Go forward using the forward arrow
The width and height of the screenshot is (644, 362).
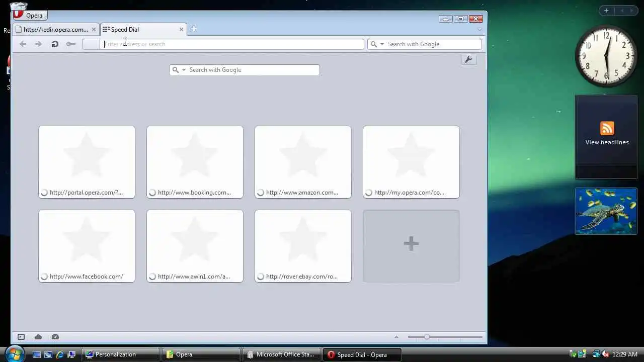click(38, 44)
